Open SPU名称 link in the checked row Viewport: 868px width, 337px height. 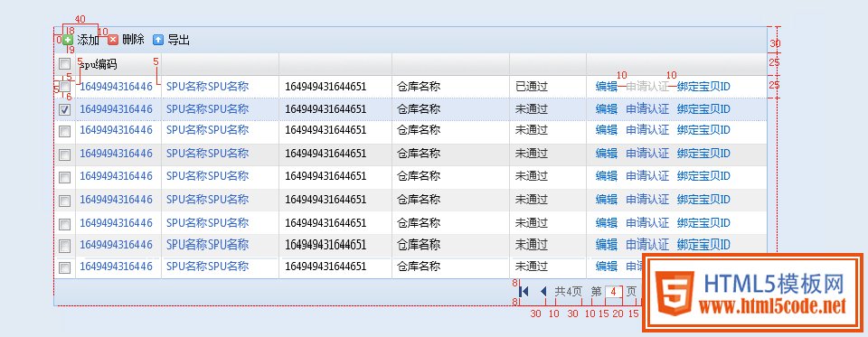208,109
